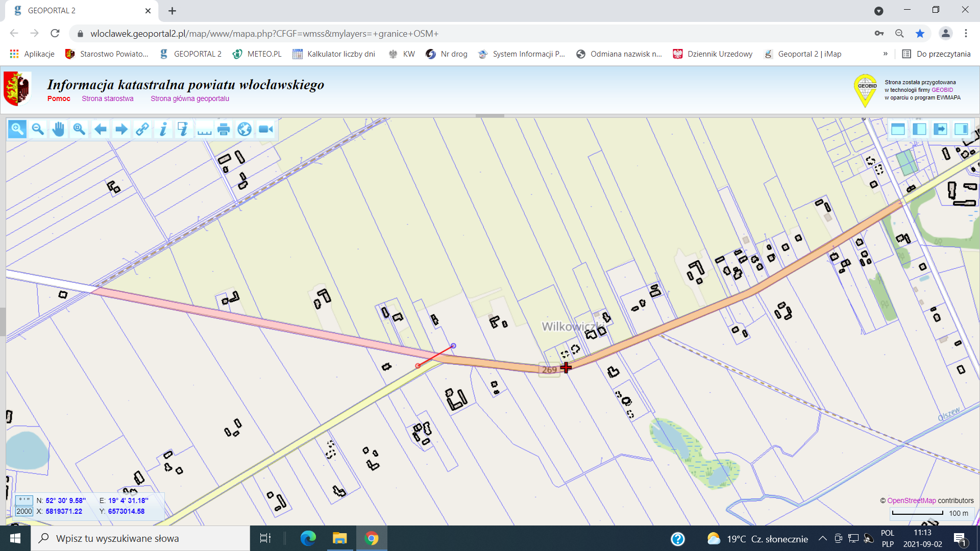Expand hidden bookmarks chevron
The image size is (980, 551).
pyautogui.click(x=885, y=54)
